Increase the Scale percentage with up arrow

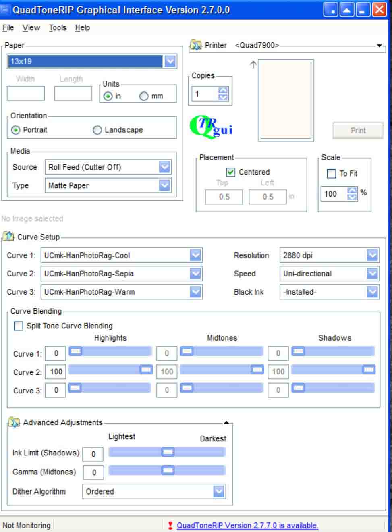[352, 190]
